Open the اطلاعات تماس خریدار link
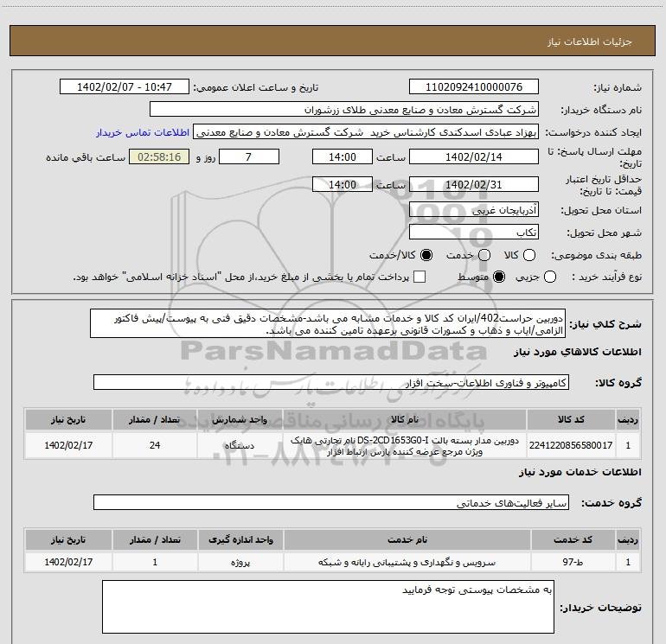Screen dimensions: 666x644 tap(143, 132)
